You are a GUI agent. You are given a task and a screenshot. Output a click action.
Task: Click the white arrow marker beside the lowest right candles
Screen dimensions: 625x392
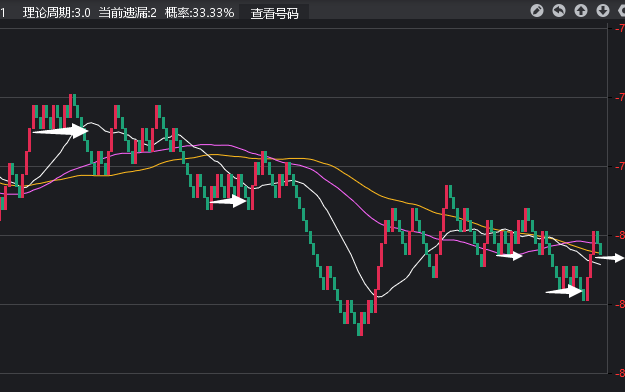564,291
